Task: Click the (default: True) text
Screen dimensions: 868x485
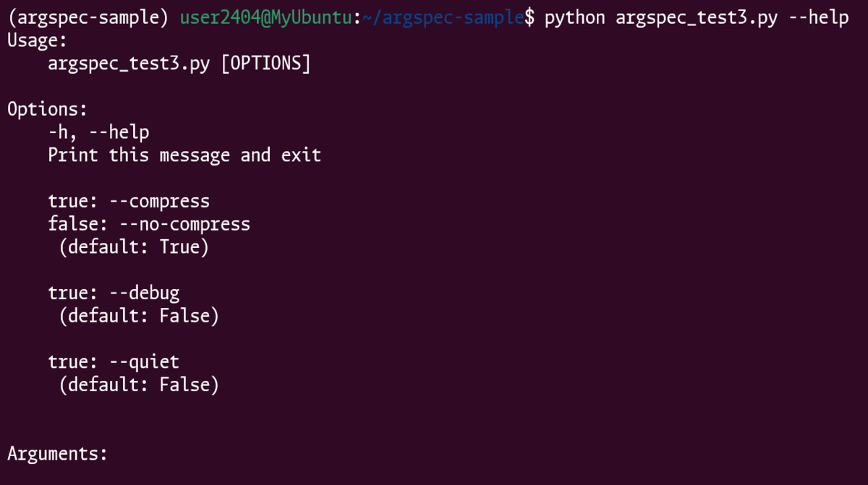Action: 134,247
